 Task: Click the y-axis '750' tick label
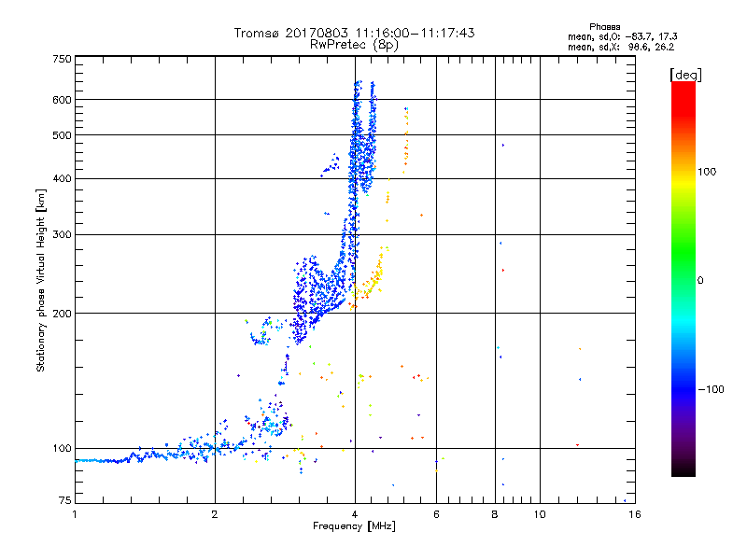pos(62,59)
